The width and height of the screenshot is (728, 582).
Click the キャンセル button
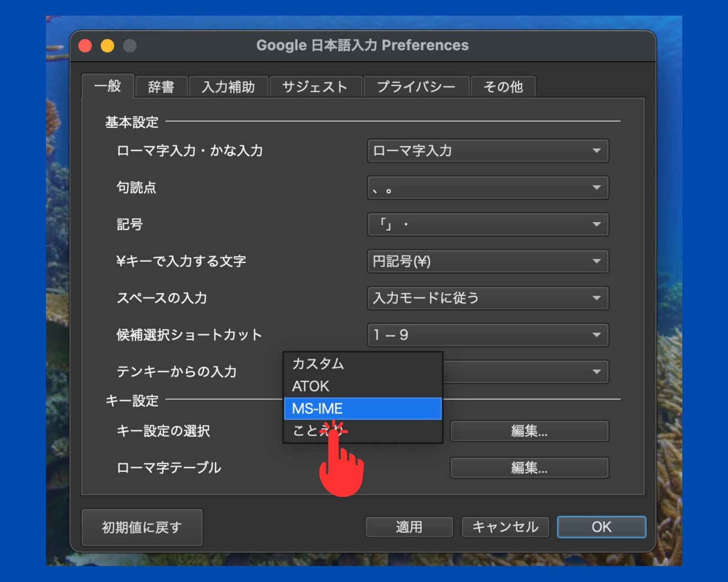505,527
